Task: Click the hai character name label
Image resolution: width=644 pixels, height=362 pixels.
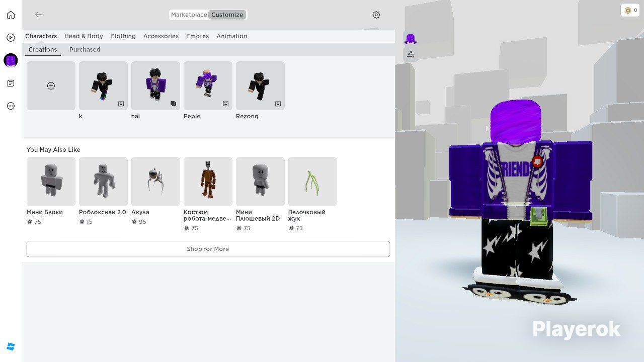Action: click(135, 117)
